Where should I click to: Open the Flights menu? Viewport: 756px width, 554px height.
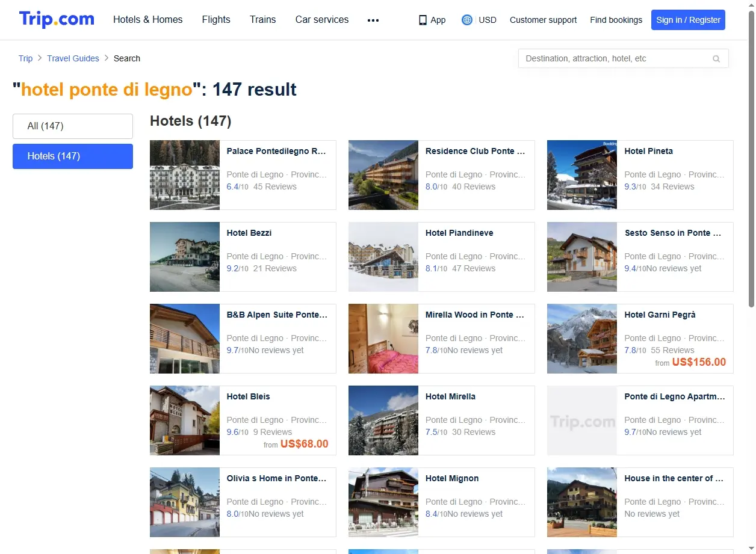pyautogui.click(x=216, y=20)
